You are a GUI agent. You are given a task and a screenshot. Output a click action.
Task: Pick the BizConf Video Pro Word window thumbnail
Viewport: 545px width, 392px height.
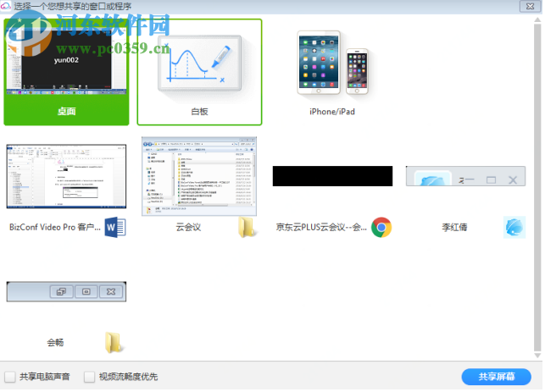(x=66, y=176)
